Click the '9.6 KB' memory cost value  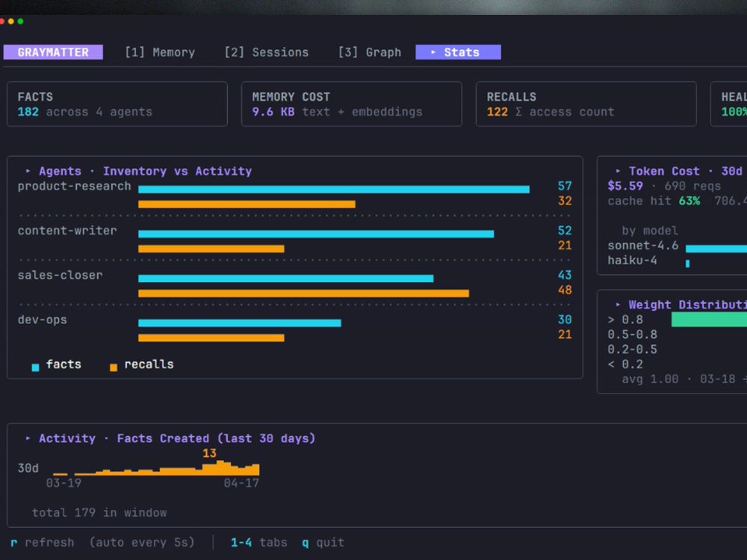273,112
